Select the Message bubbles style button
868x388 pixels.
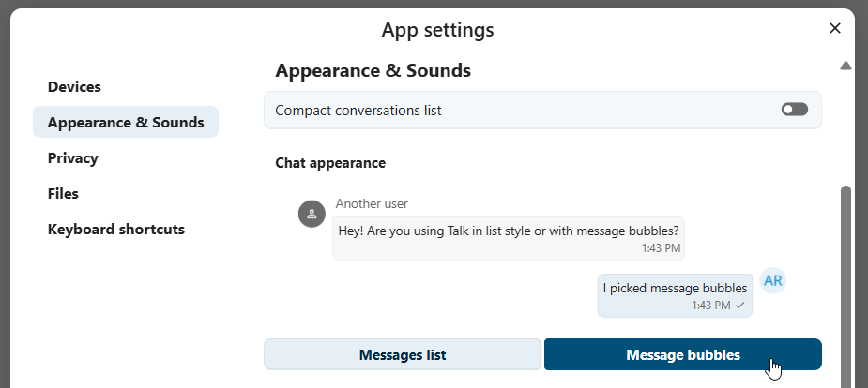click(x=682, y=354)
